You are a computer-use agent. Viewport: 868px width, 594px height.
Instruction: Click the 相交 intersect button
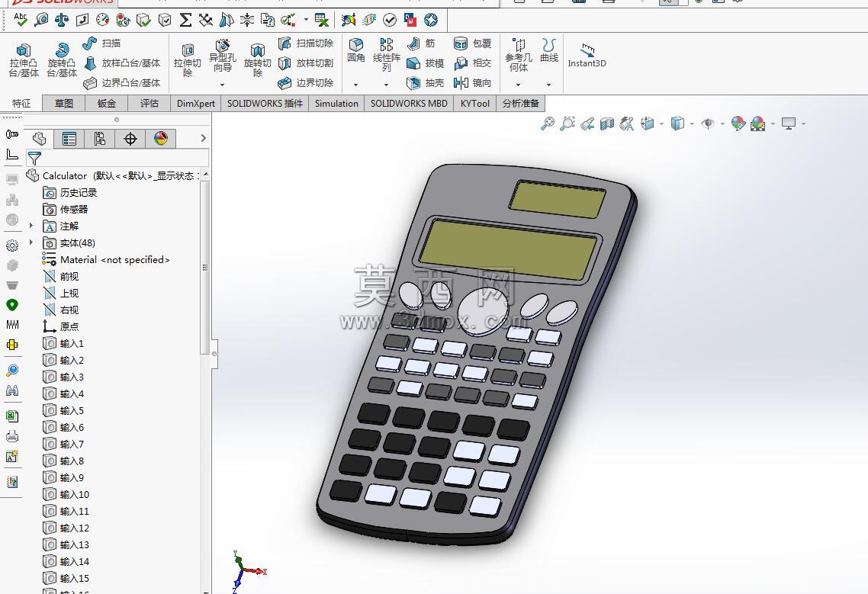click(472, 63)
